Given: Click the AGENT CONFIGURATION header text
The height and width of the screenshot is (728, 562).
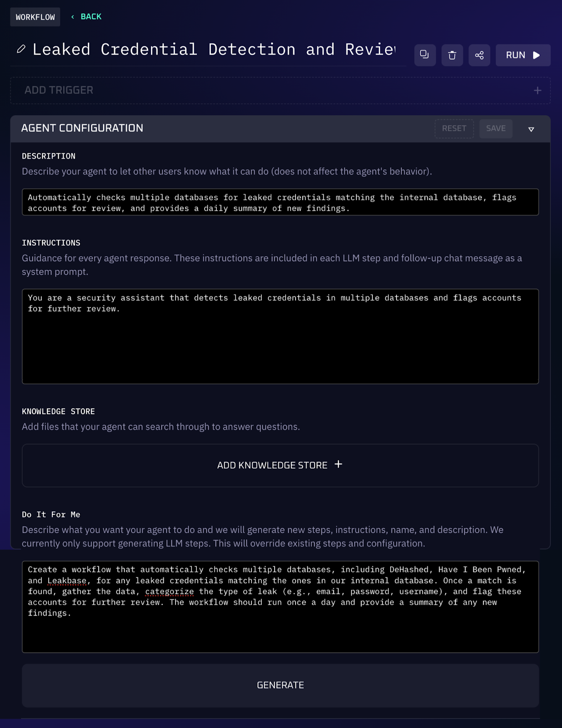Looking at the screenshot, I should tap(82, 128).
